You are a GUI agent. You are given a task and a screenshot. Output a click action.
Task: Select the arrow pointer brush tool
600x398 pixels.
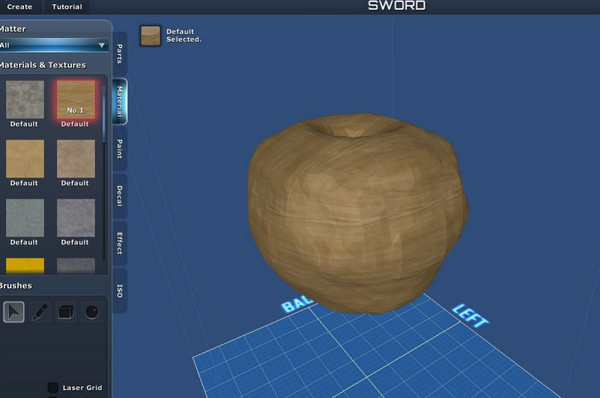14,312
